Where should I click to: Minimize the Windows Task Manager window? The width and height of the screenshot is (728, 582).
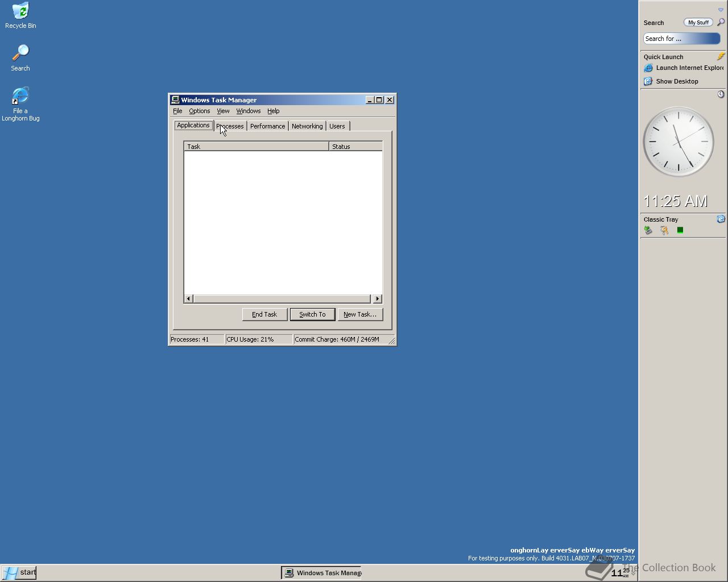(370, 100)
